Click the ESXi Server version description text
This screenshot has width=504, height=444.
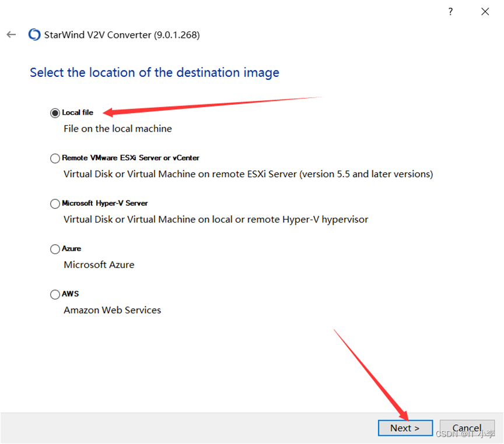(248, 174)
